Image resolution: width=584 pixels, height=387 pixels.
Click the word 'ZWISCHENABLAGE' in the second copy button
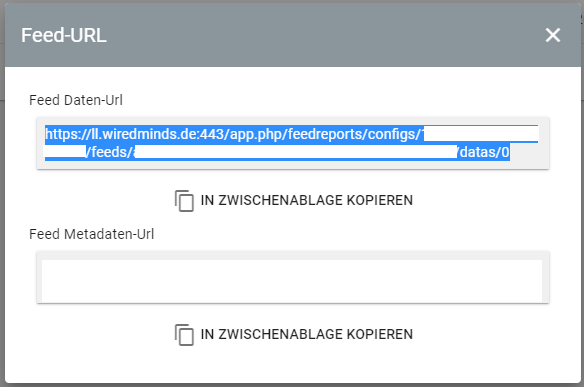pos(280,334)
